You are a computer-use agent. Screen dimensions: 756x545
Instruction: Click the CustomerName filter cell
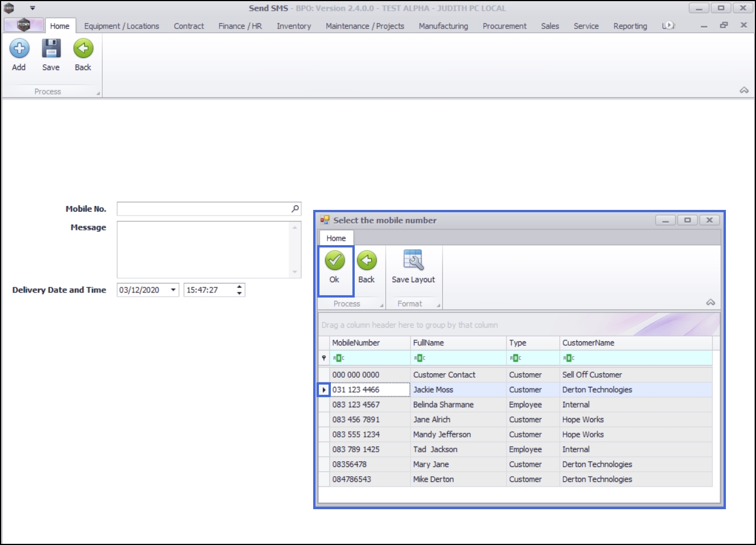point(636,358)
